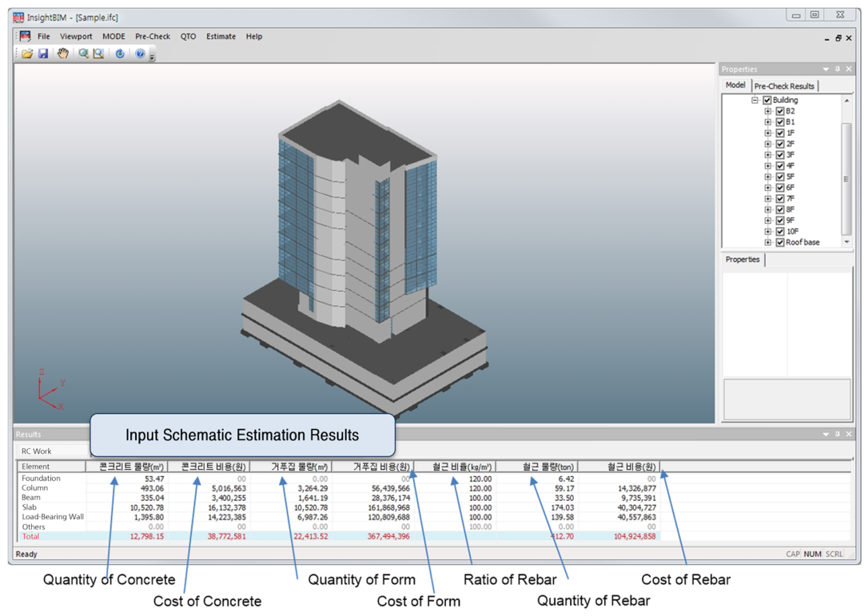Click the 콘크리트 비용(원) column header
The height and width of the screenshot is (616, 868).
209,467
